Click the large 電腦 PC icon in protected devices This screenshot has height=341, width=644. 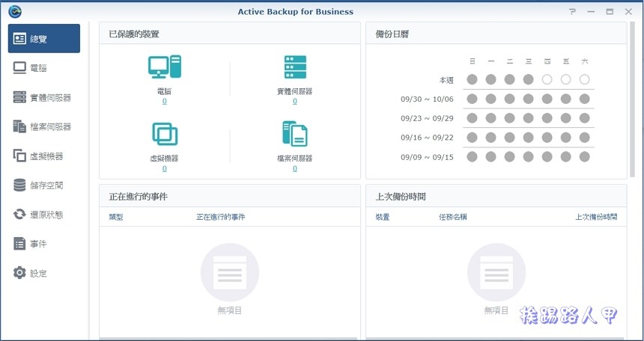(164, 67)
